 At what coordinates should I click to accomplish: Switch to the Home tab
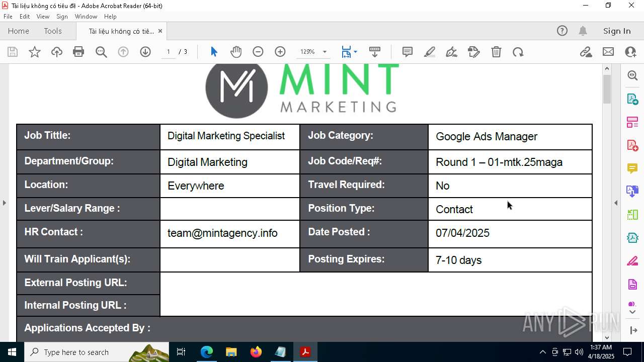[19, 31]
